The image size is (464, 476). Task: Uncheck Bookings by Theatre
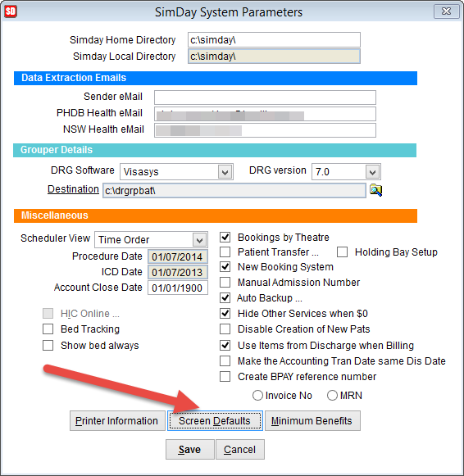click(225, 237)
